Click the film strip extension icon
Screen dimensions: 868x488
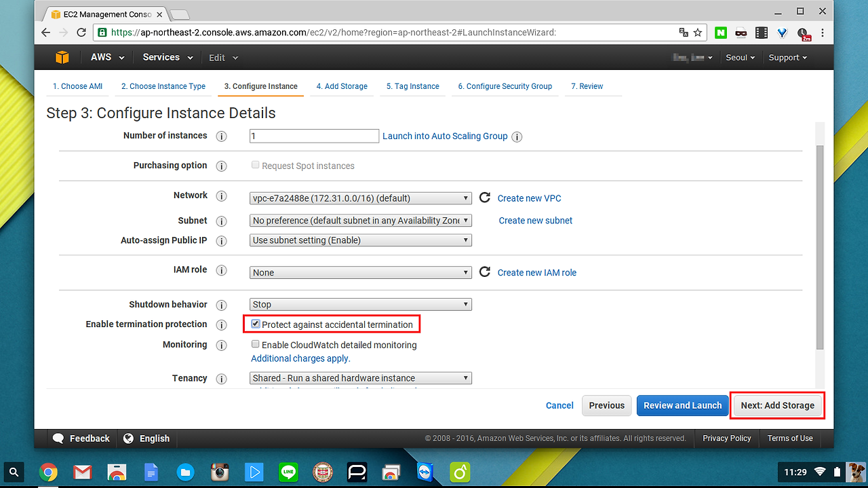pos(762,32)
